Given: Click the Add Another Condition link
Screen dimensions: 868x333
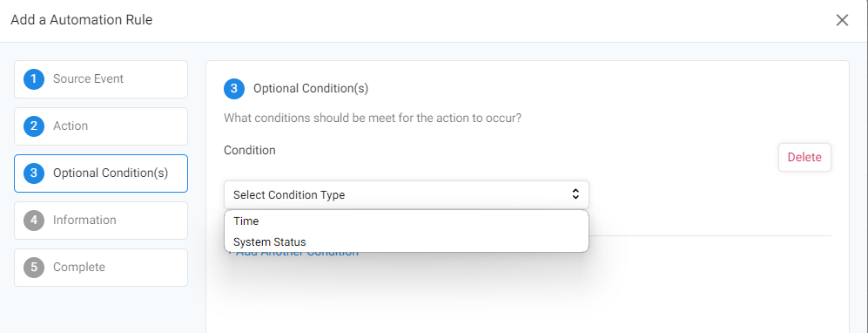Looking at the screenshot, I should point(293,255).
